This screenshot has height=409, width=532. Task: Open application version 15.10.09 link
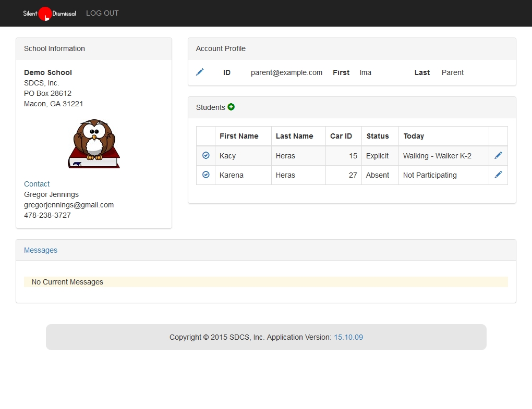[x=348, y=337]
